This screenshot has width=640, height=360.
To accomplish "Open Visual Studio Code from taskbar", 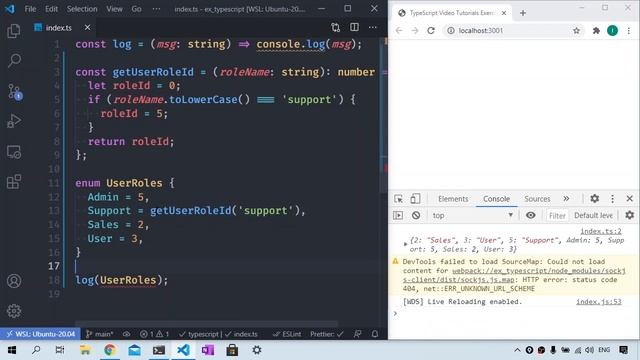I will point(183,350).
